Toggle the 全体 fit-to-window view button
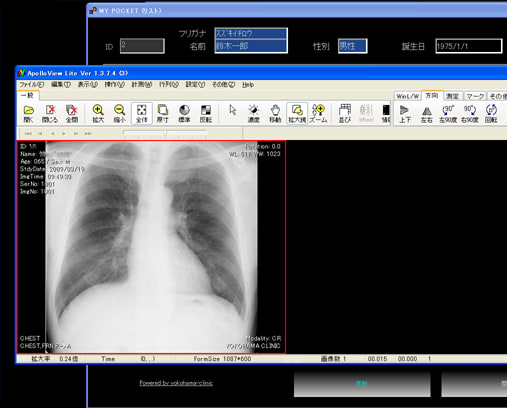Viewport: 507px width, 408px height. click(142, 114)
